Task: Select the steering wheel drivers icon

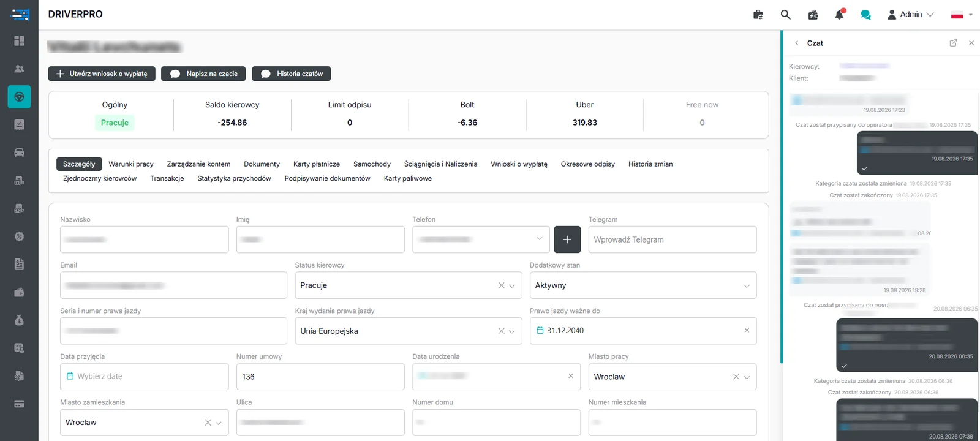Action: pyautogui.click(x=19, y=97)
